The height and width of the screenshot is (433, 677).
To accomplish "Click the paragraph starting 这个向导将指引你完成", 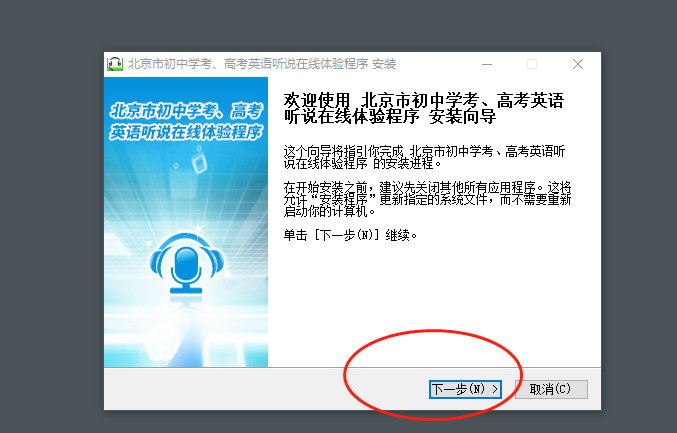I will (x=425, y=156).
